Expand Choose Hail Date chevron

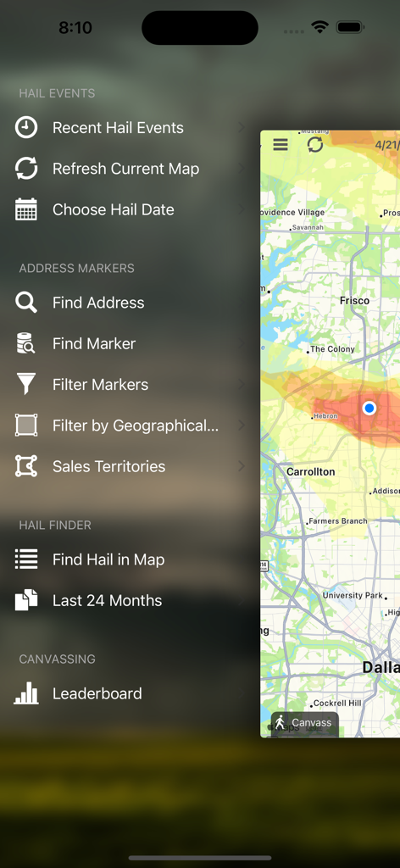(x=242, y=209)
